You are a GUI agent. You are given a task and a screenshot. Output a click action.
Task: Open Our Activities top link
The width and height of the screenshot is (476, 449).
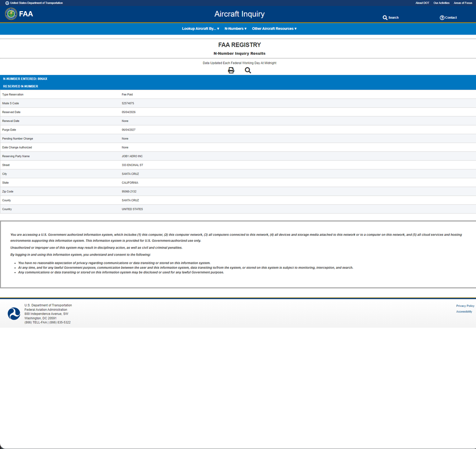click(441, 3)
